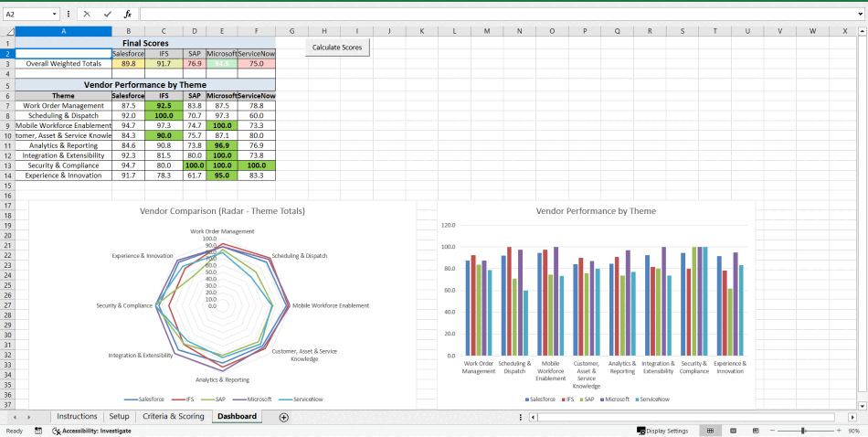This screenshot has width=868, height=437.
Task: Select SAP Experience cell 61.7
Action: coord(195,175)
